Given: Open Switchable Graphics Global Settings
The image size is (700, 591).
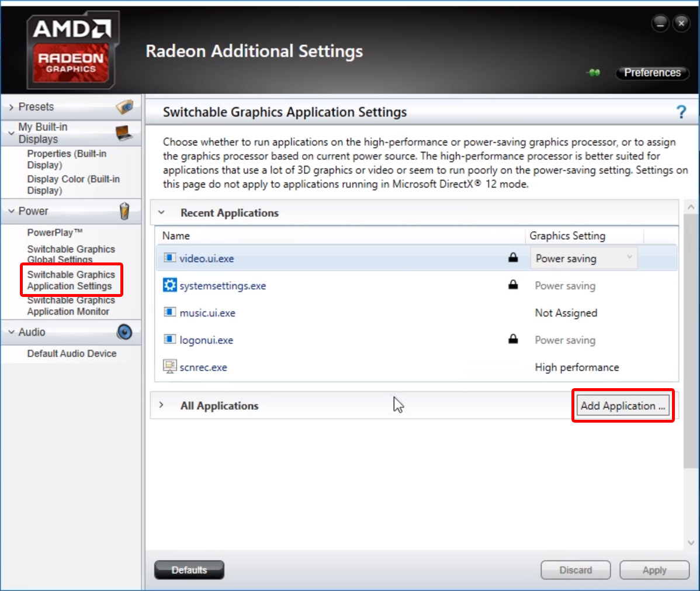Looking at the screenshot, I should pos(71,254).
